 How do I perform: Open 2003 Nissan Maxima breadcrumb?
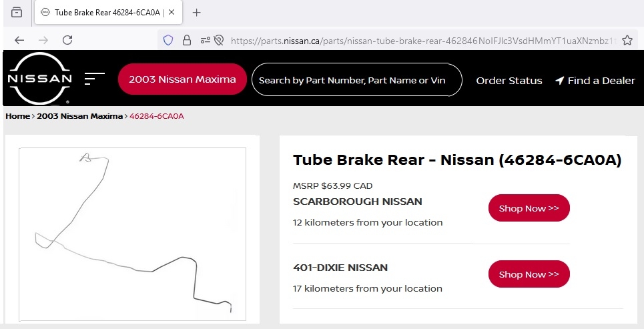[79, 116]
